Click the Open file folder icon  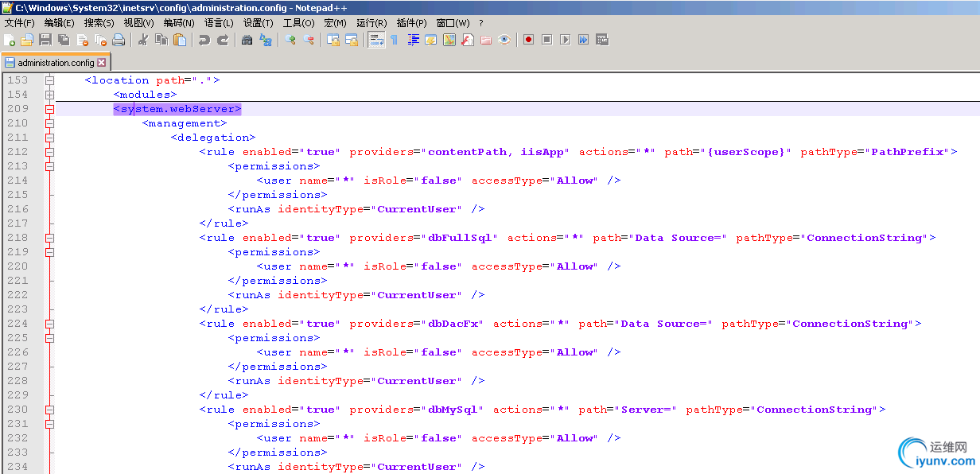26,40
